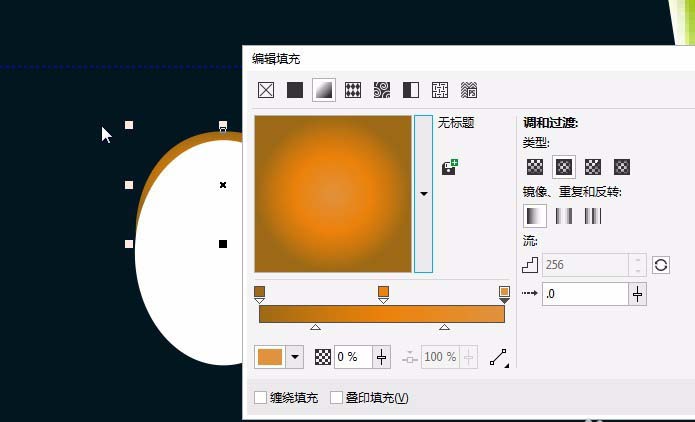Choose the elliptical fountain fill type
Image resolution: width=695 pixels, height=422 pixels.
pyautogui.click(x=564, y=167)
